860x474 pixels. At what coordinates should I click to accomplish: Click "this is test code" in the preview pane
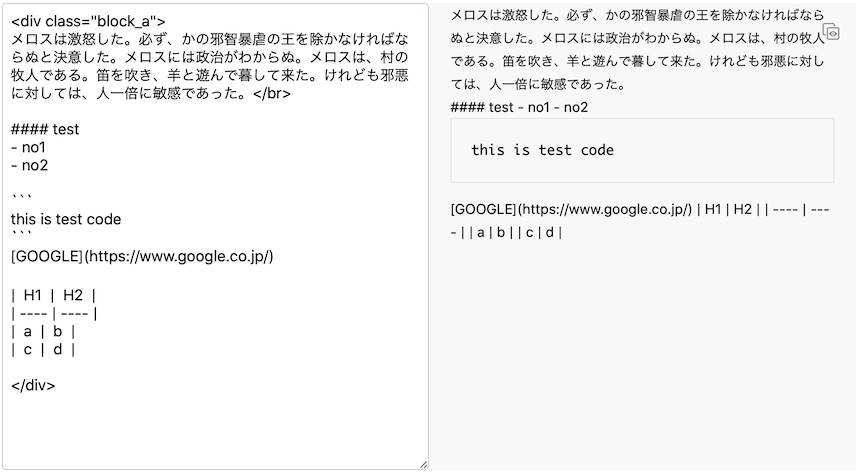point(542,150)
